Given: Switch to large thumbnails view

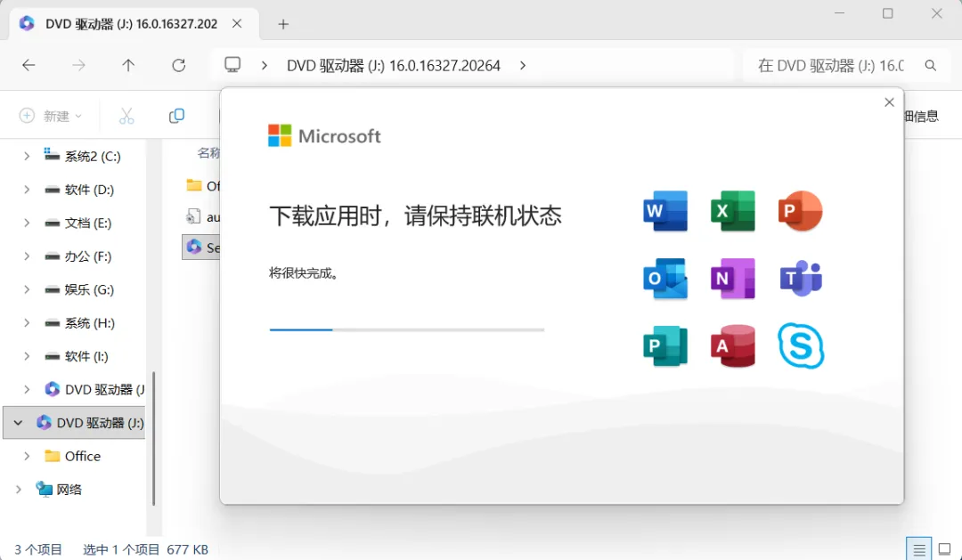Looking at the screenshot, I should pos(945,549).
